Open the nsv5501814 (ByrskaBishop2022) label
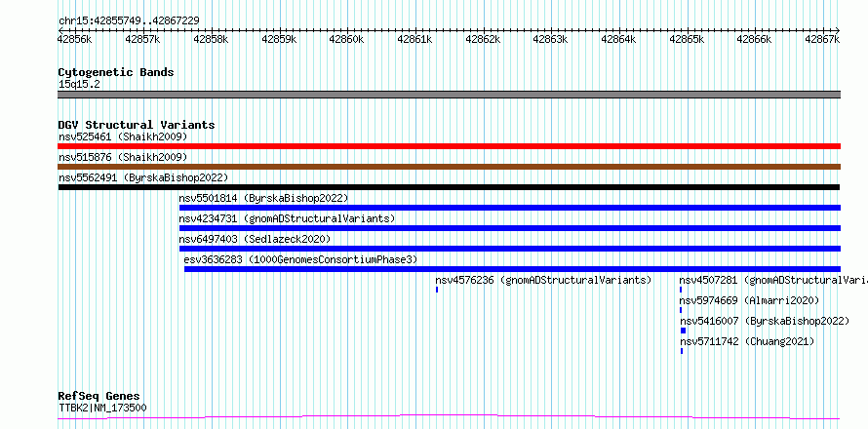Viewport: 868px width, 429px height. coord(263,198)
